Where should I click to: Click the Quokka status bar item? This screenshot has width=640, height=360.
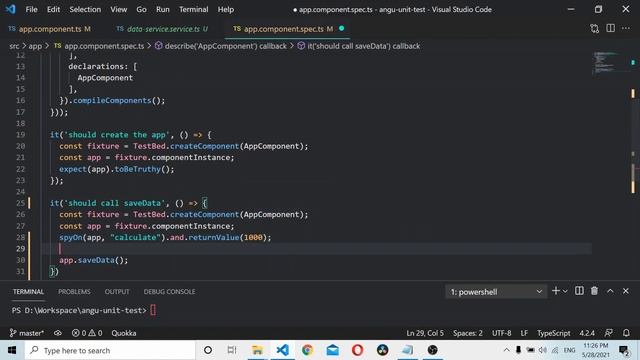click(x=124, y=333)
